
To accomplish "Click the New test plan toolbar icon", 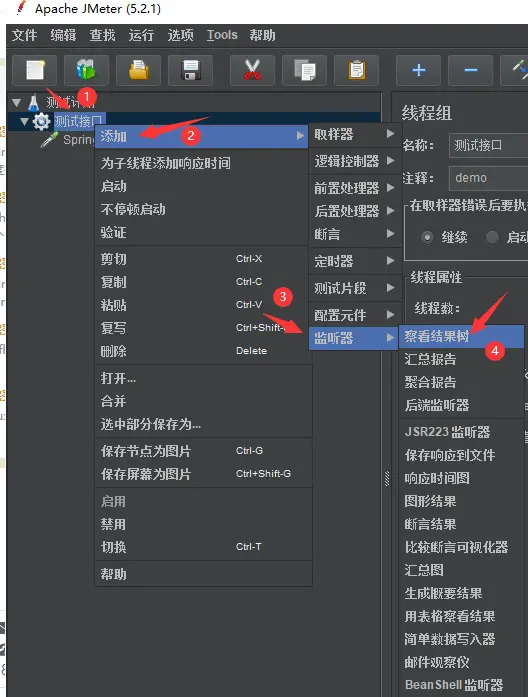I will 35,70.
